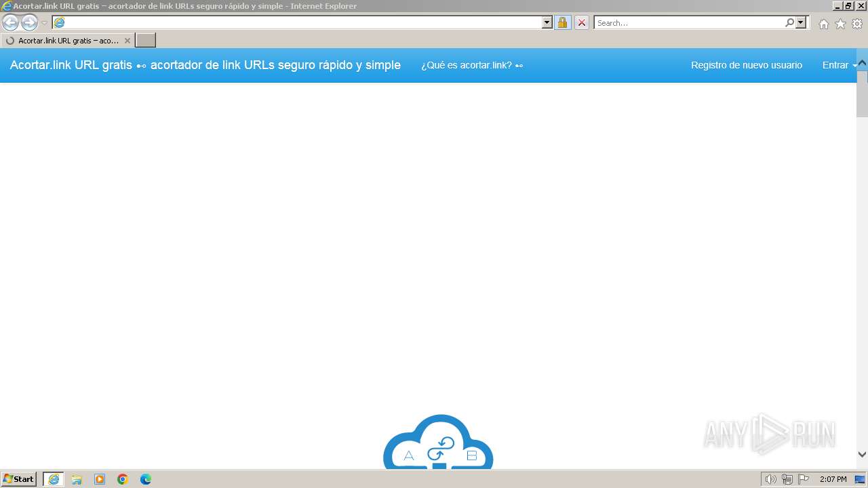Click the Search box
The width and height of the screenshot is (868, 488).
point(689,23)
